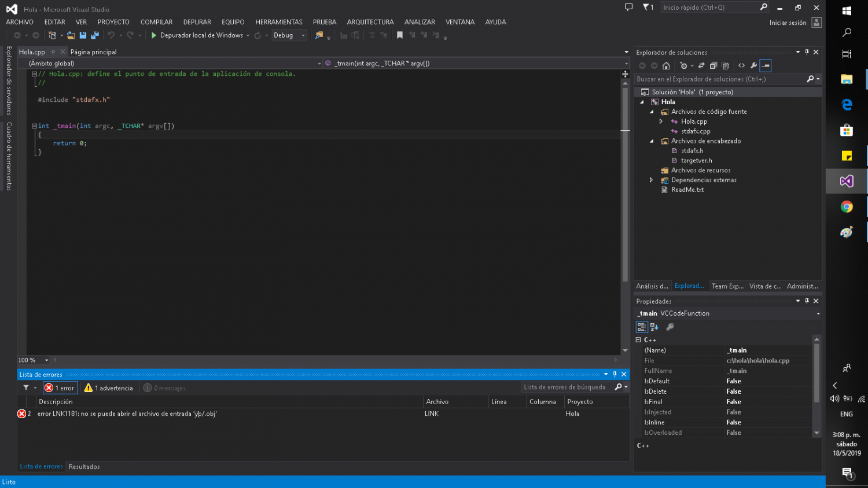The height and width of the screenshot is (488, 868).
Task: Collapse Archivos de encabezado folder
Action: click(x=652, y=141)
